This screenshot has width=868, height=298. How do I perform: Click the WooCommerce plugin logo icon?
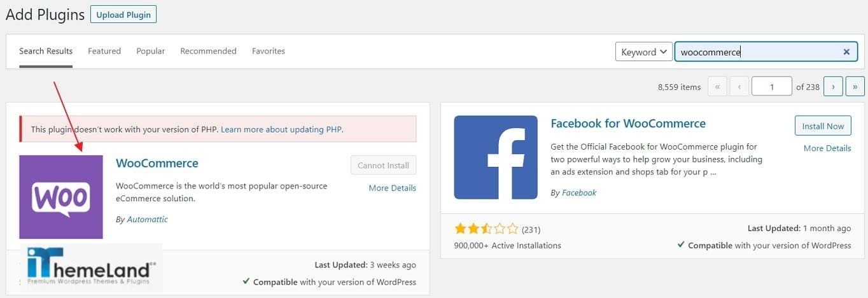tap(61, 197)
